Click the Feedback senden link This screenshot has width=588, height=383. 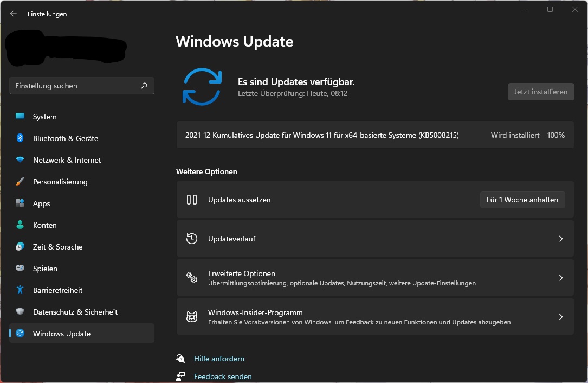[223, 376]
